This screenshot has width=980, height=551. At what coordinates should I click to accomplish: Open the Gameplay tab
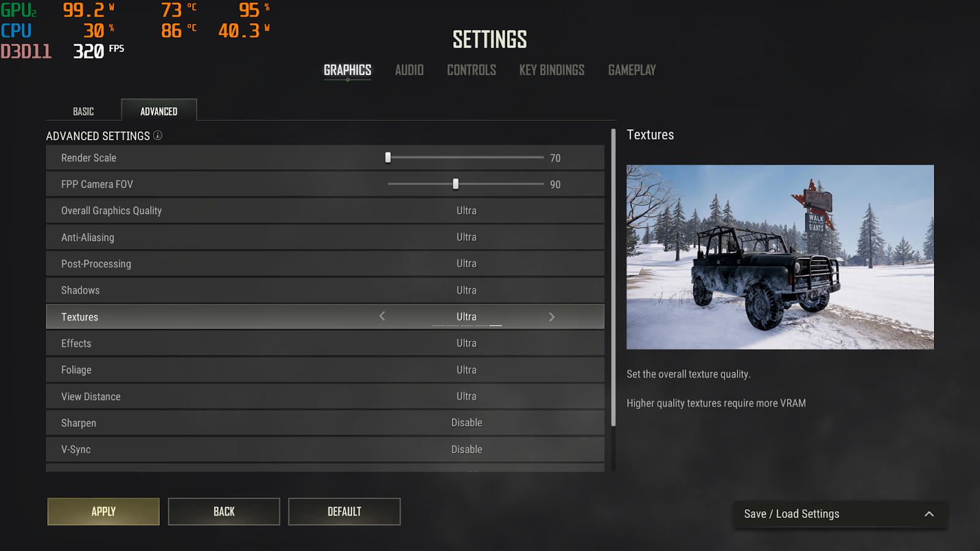(x=632, y=70)
